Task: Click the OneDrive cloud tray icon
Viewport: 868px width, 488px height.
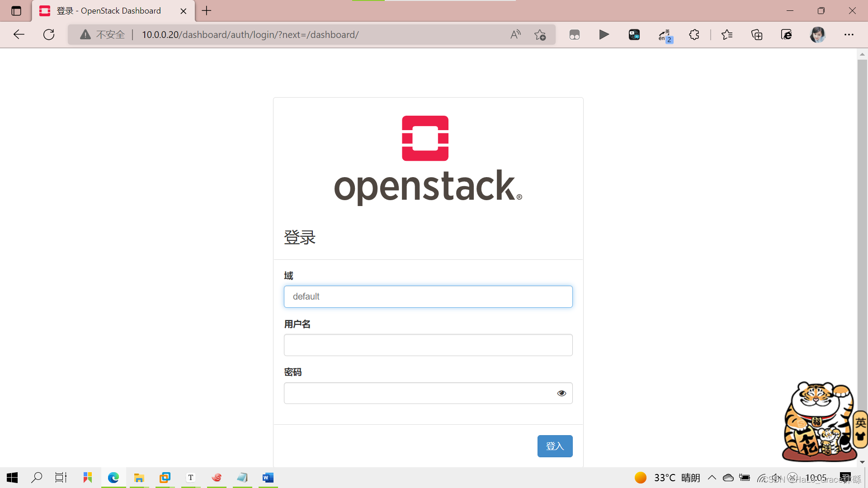Action: pyautogui.click(x=728, y=478)
